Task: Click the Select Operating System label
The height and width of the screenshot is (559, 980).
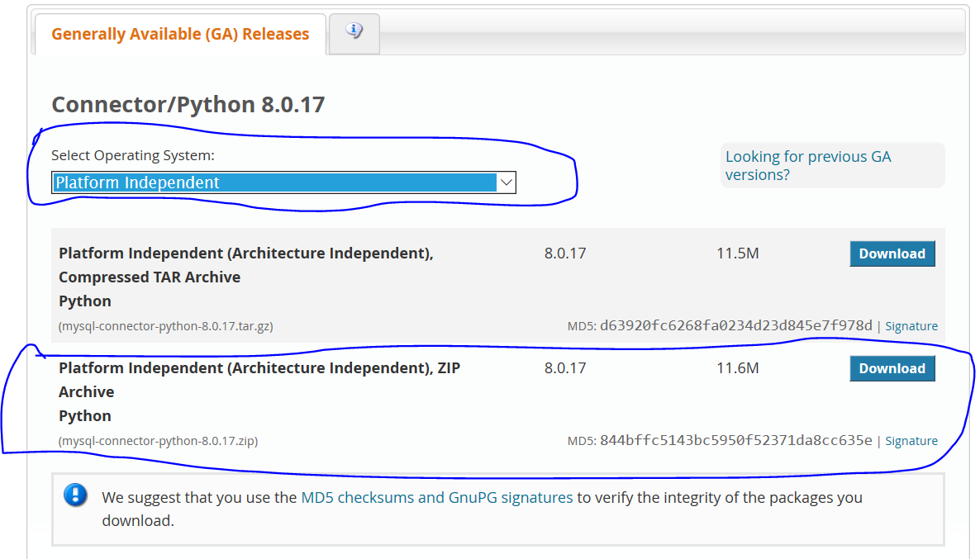Action: (132, 155)
